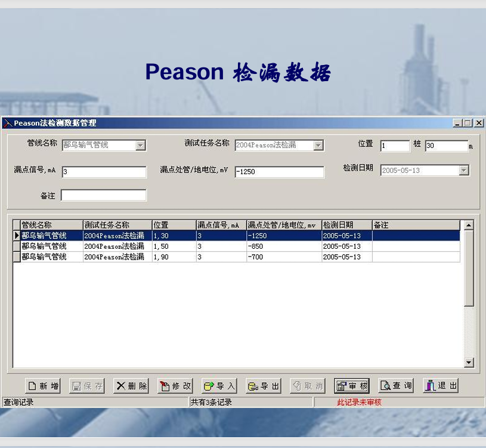Open the 管线名称 pipeline name dropdown

pyautogui.click(x=141, y=145)
